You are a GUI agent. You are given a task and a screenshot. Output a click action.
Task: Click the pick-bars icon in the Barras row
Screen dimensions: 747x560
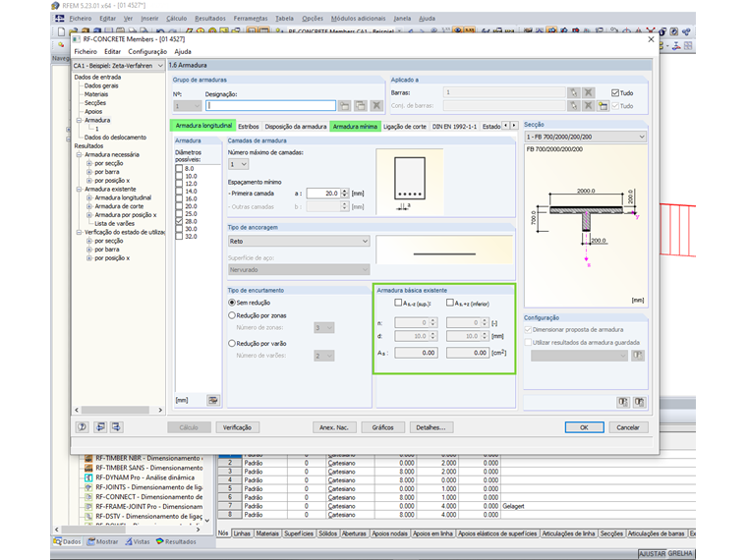coord(573,92)
